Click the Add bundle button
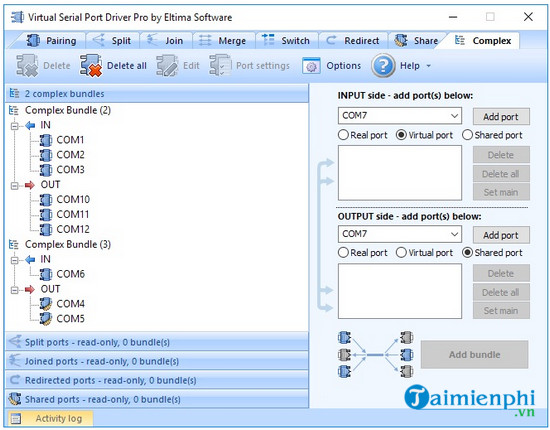Image resolution: width=550 pixels, height=430 pixels. [x=475, y=355]
